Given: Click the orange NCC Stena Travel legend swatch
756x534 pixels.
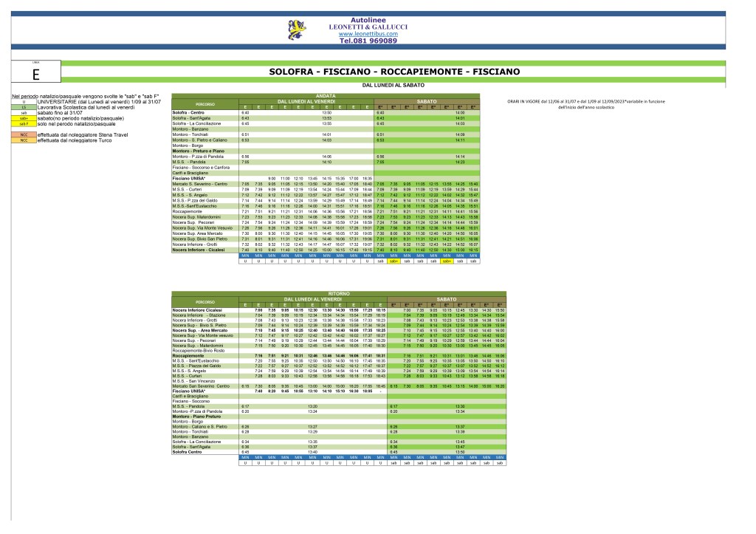Looking at the screenshot, I should 24,134.
